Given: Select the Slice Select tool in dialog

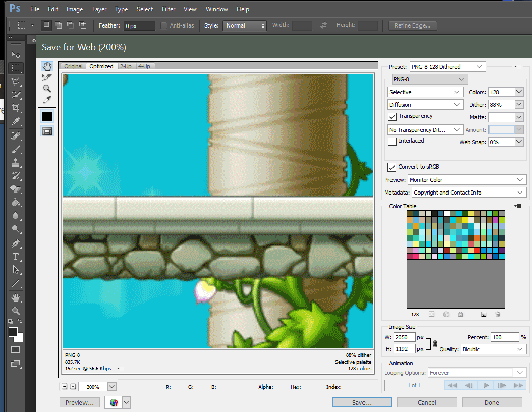Looking at the screenshot, I should [x=47, y=77].
